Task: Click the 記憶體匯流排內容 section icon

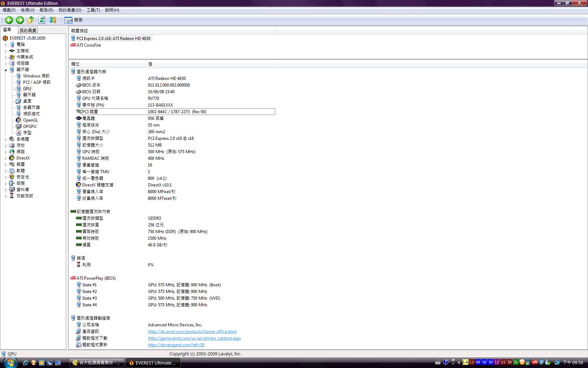Action: pyautogui.click(x=73, y=211)
